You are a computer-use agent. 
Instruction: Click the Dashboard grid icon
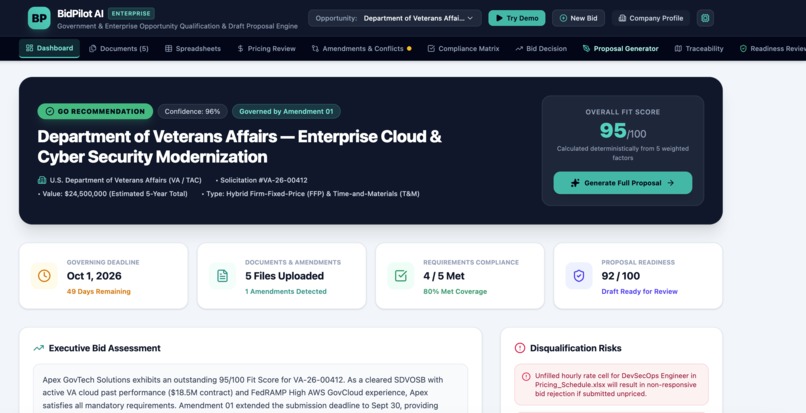click(29, 48)
